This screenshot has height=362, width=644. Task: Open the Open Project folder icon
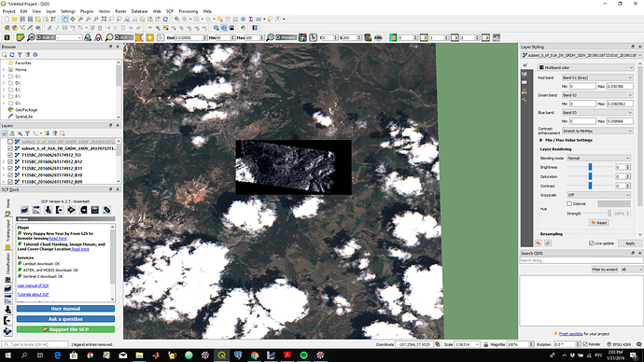pos(15,20)
